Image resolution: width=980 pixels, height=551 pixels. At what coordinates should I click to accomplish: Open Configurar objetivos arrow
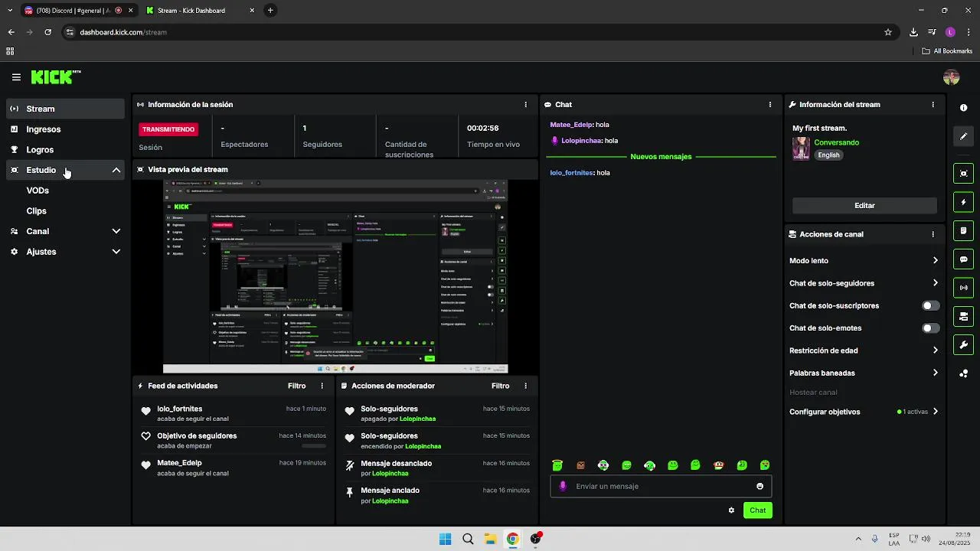935,412
